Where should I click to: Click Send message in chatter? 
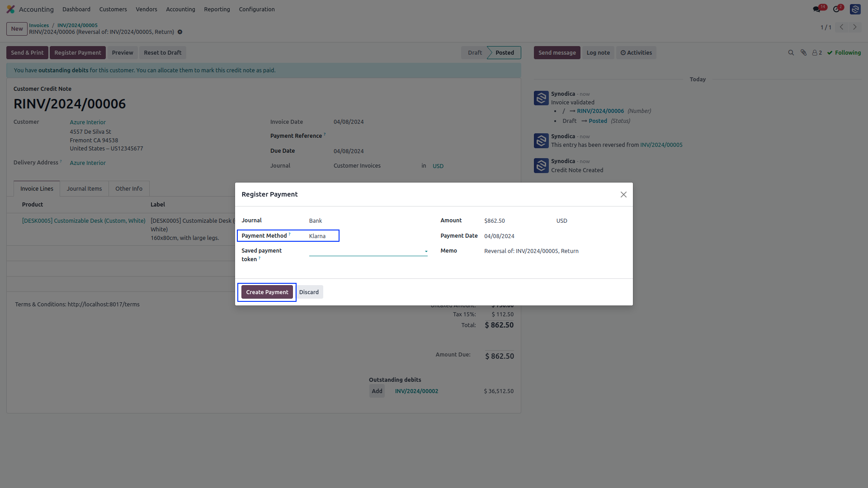tap(557, 53)
